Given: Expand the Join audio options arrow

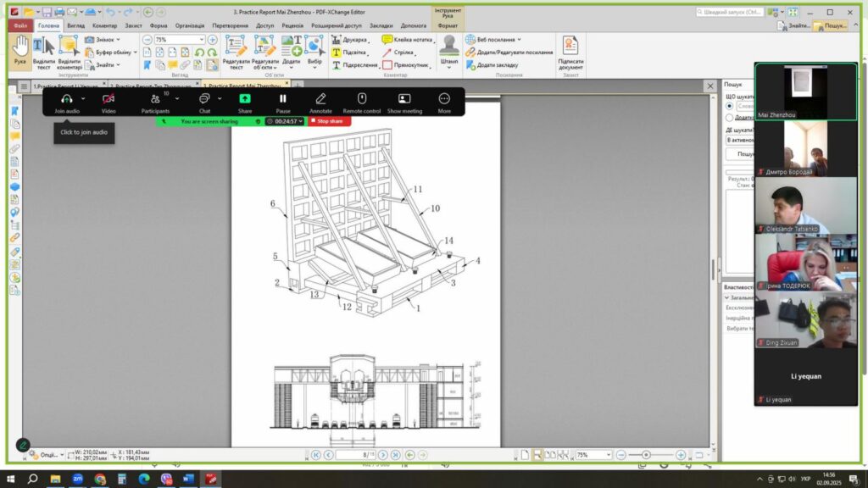Looking at the screenshot, I should pos(83,98).
